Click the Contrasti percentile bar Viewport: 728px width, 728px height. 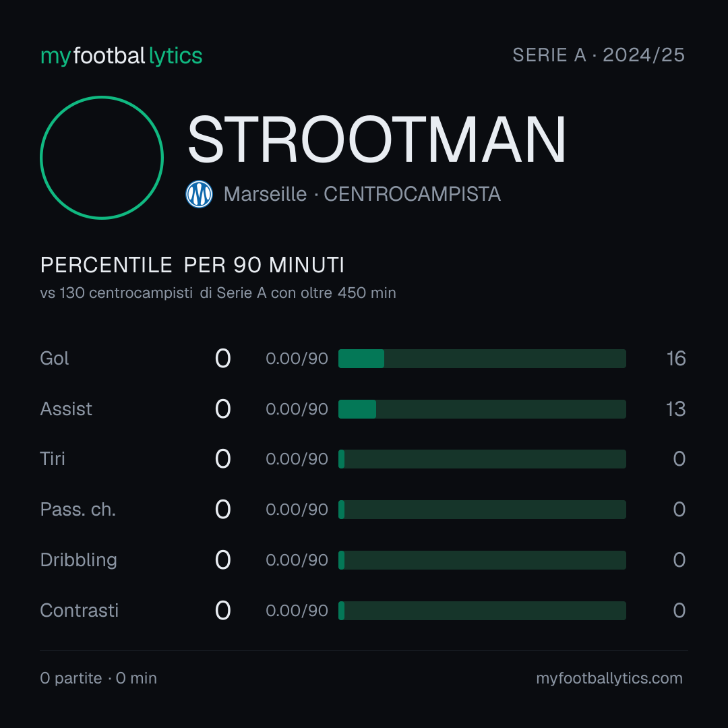tap(482, 611)
